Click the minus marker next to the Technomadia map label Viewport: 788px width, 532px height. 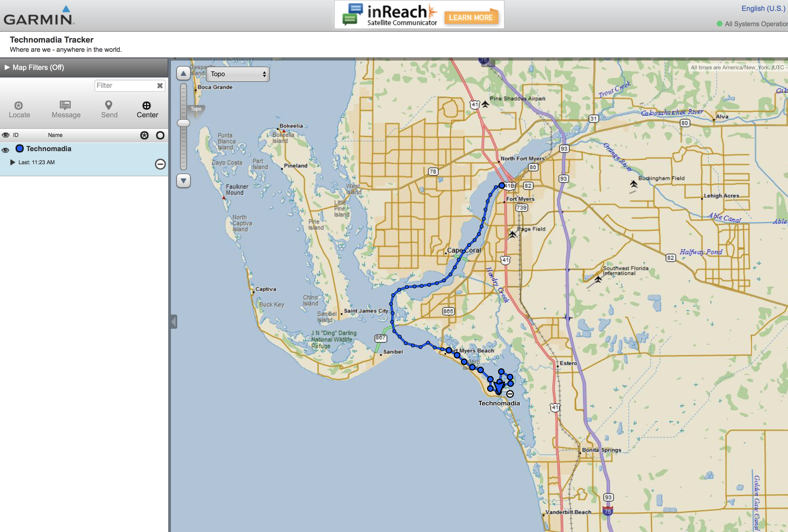tap(509, 394)
